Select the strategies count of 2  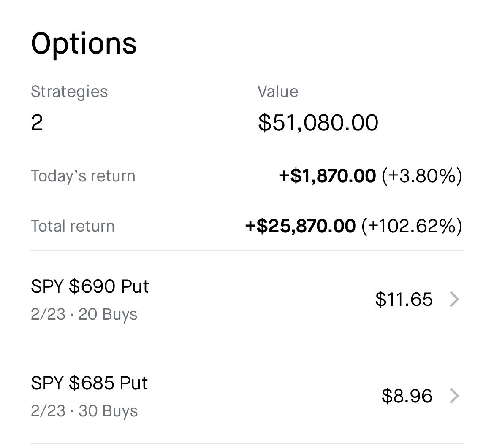[x=37, y=123]
